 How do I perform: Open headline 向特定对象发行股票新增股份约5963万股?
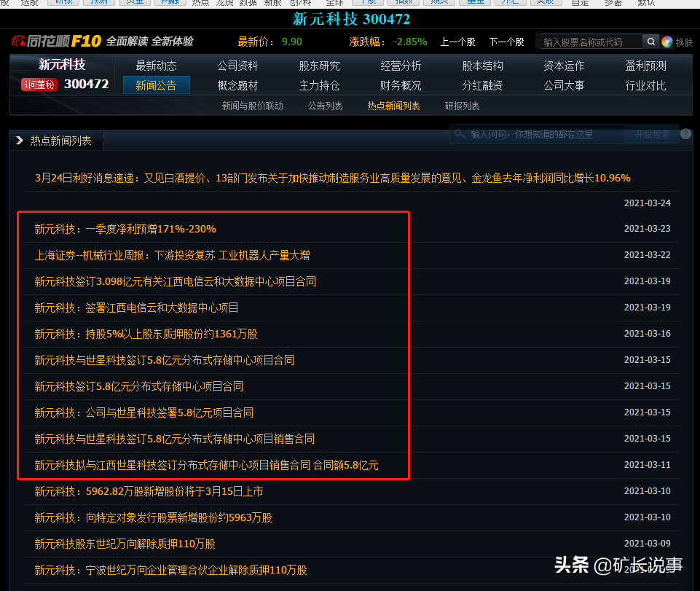pos(153,517)
